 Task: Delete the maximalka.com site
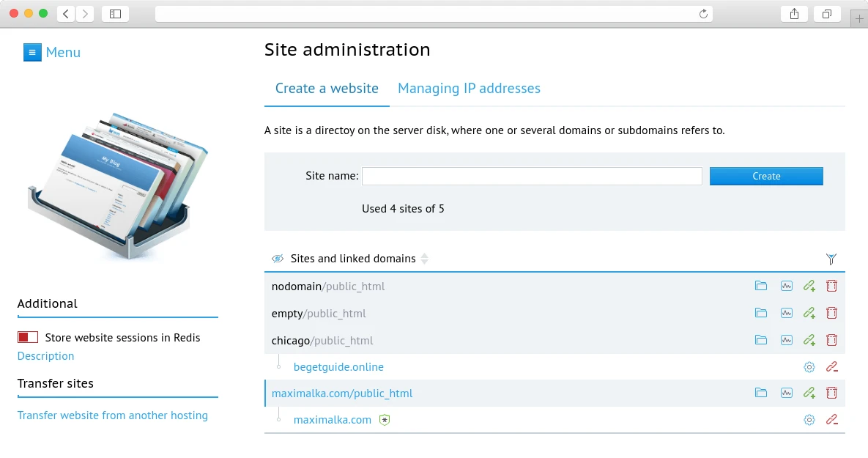click(x=831, y=393)
